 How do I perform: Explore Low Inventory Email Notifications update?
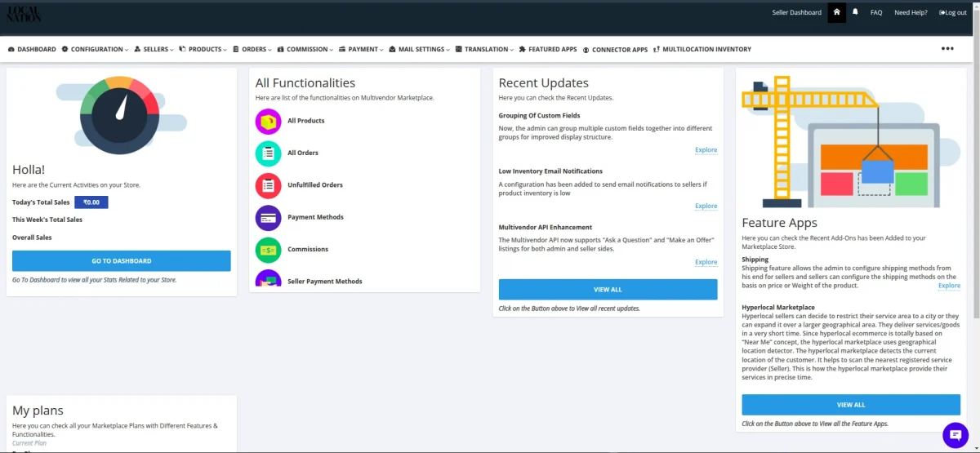point(706,207)
